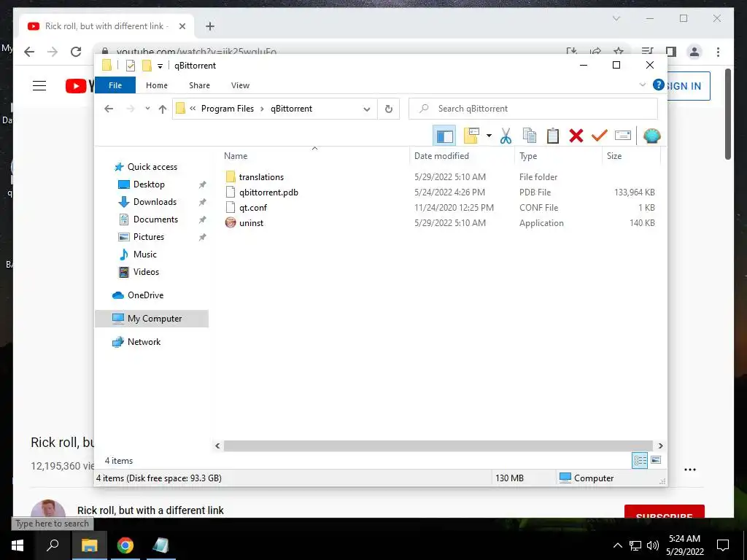Sort by Type column header
This screenshot has width=747, height=560.
(528, 156)
